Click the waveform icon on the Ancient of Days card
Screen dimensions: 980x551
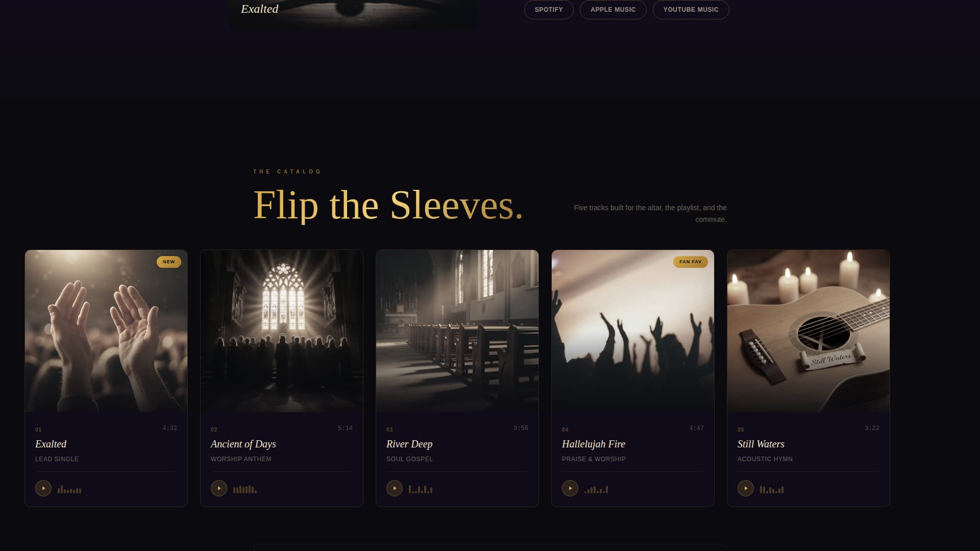click(x=244, y=488)
